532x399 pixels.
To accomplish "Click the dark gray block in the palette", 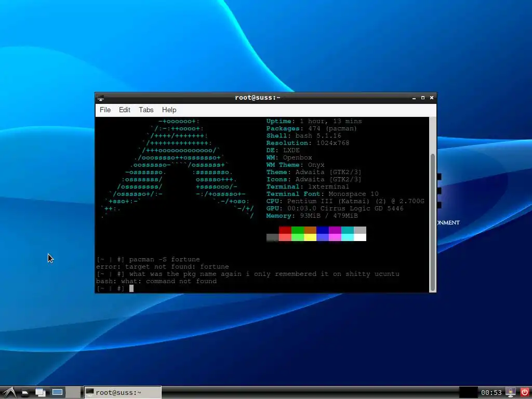I will pyautogui.click(x=272, y=237).
